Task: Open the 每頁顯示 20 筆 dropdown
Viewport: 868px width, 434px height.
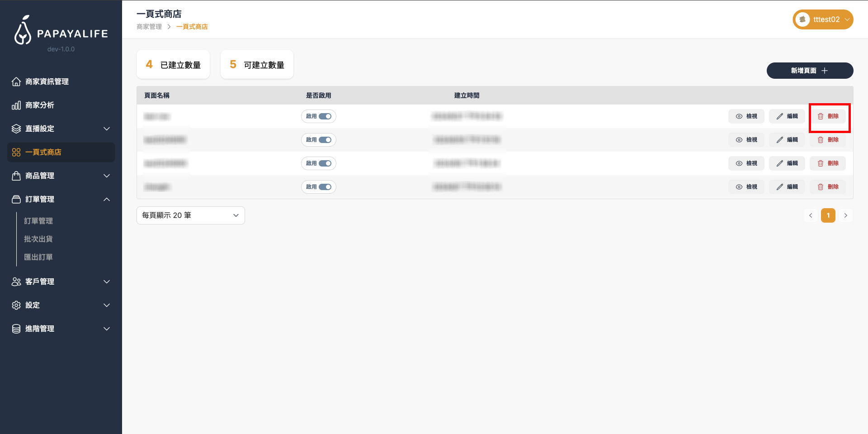Action: 190,215
